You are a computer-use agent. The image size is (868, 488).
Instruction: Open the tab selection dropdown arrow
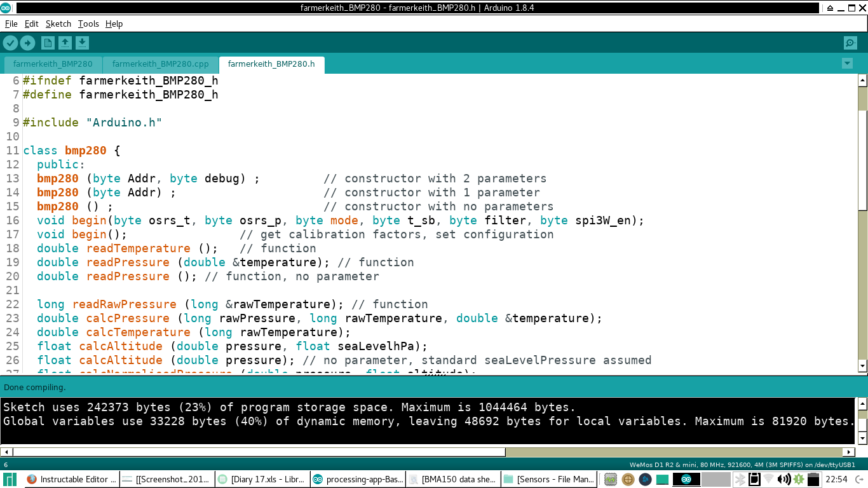point(847,64)
